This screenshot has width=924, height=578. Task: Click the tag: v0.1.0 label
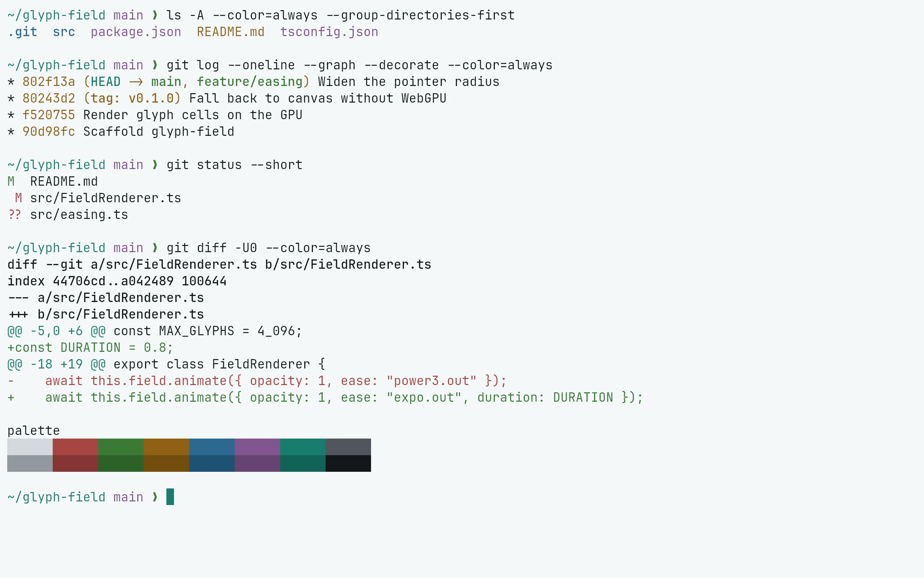pyautogui.click(x=132, y=99)
